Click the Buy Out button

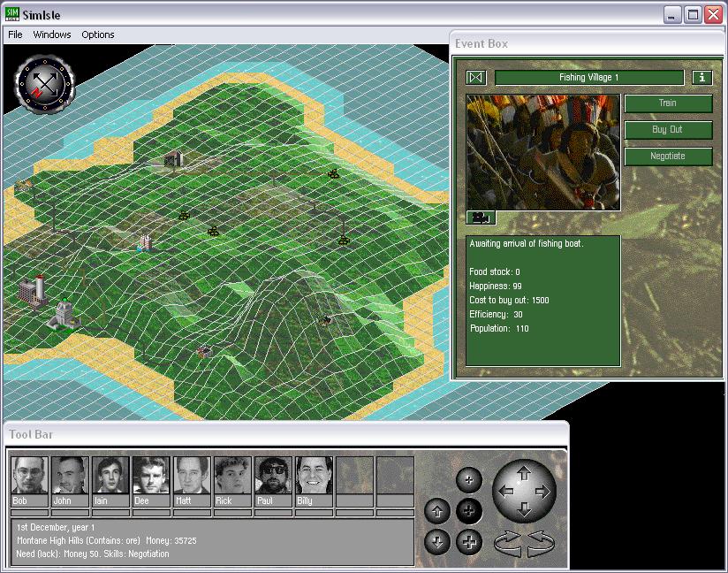[668, 130]
